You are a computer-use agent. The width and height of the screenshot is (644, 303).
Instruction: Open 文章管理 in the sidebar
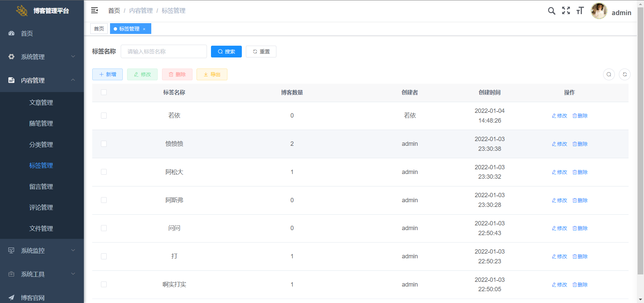click(x=41, y=103)
